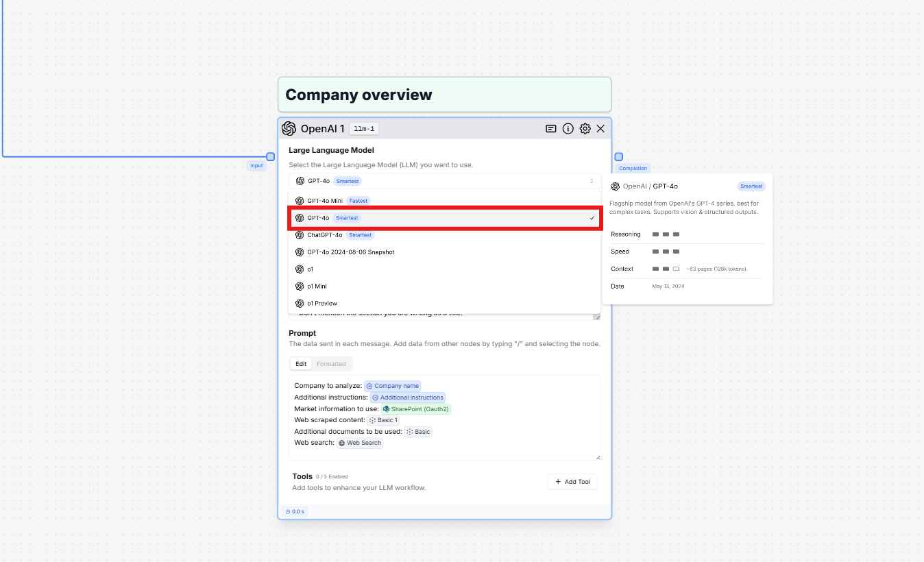Click inside the prompt editor text area

(x=444, y=417)
